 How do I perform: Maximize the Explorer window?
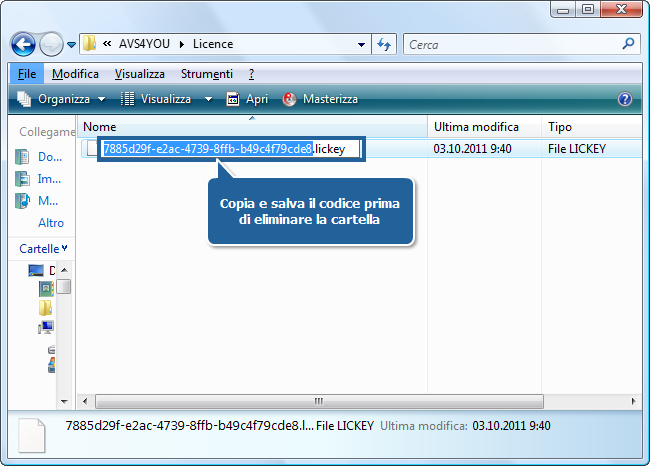tap(587, 10)
